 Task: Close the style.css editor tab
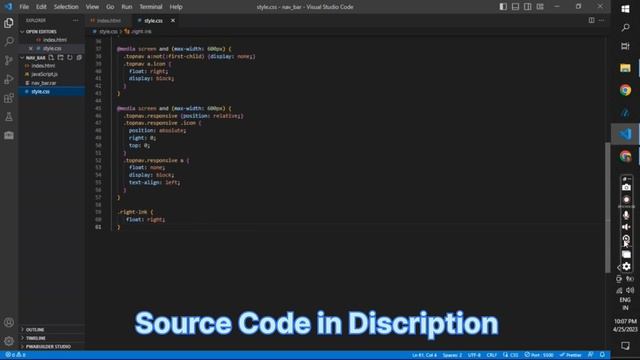pos(173,20)
